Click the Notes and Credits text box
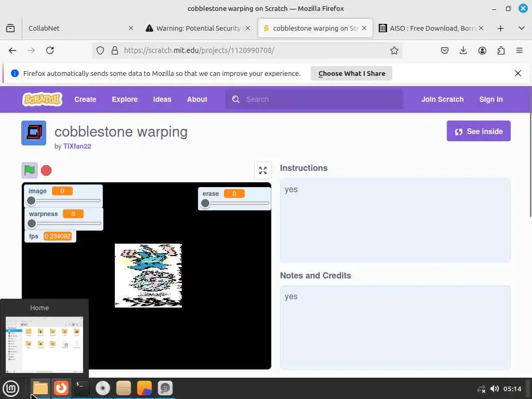The image size is (532, 399). click(395, 327)
